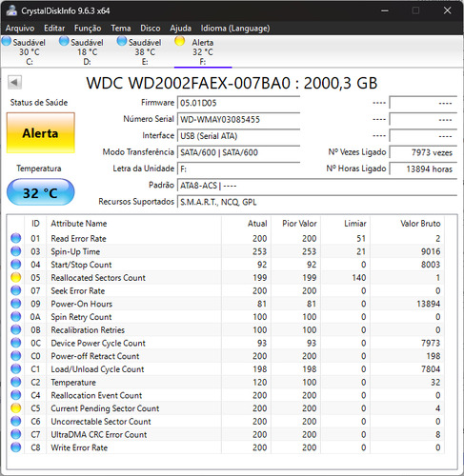Click the Modo Transferência field SATA/600
Viewport: 464px width, 476px height.
[238, 152]
